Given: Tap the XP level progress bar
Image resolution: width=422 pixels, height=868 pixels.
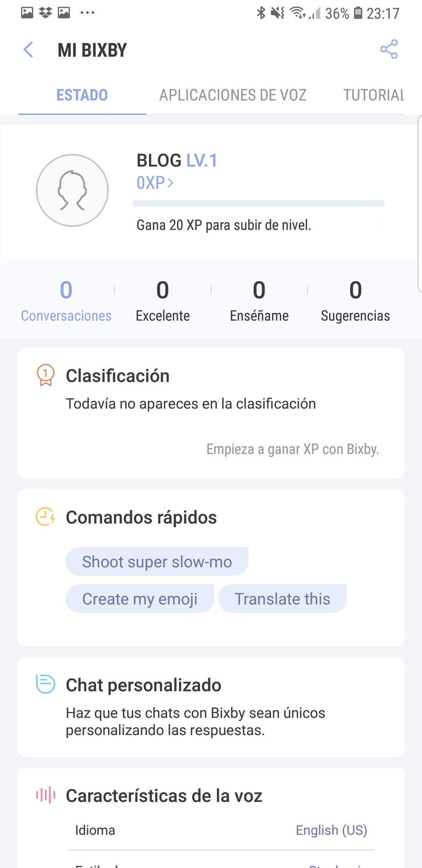Looking at the screenshot, I should 258,203.
